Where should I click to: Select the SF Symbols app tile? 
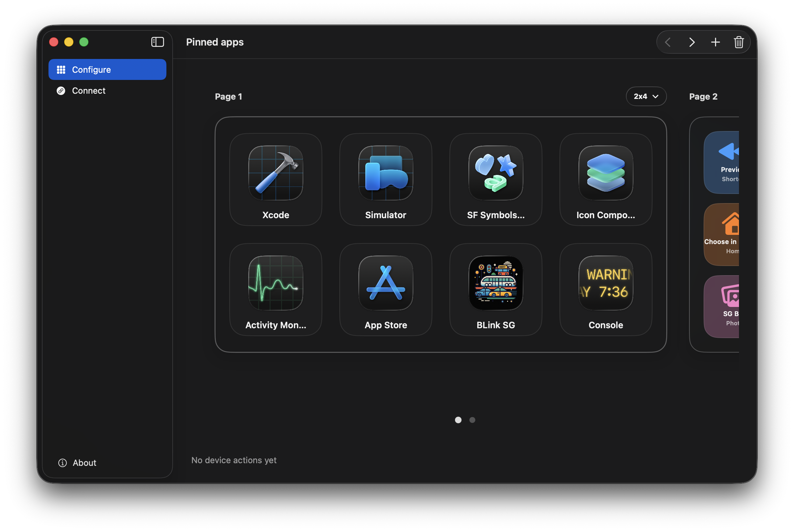click(x=496, y=180)
